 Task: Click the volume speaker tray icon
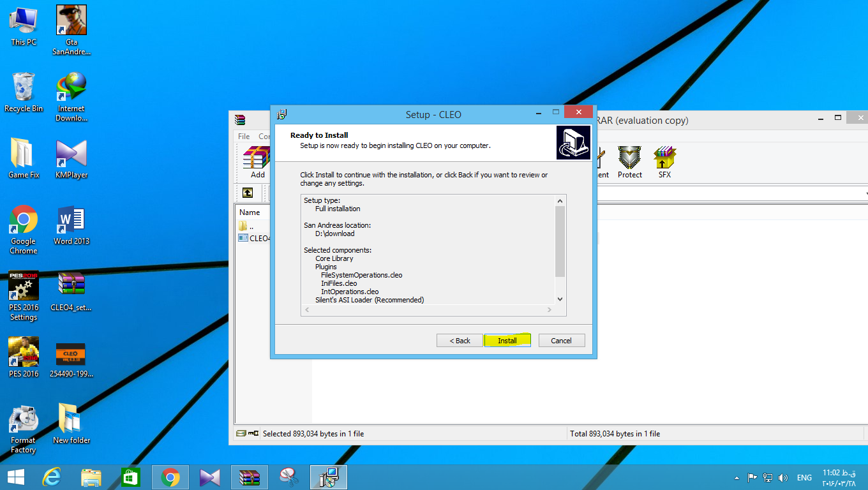(783, 478)
